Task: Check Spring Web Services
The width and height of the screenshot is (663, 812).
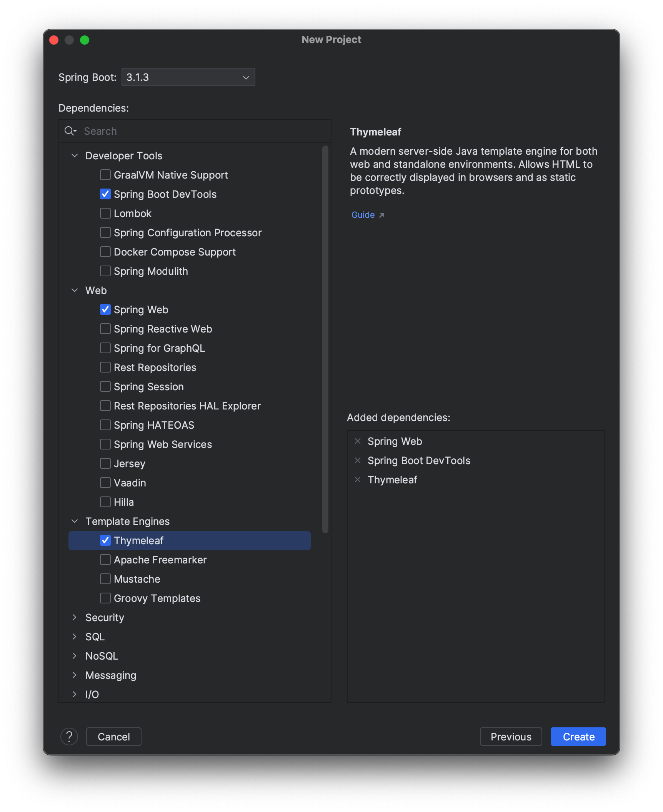Action: [x=105, y=444]
